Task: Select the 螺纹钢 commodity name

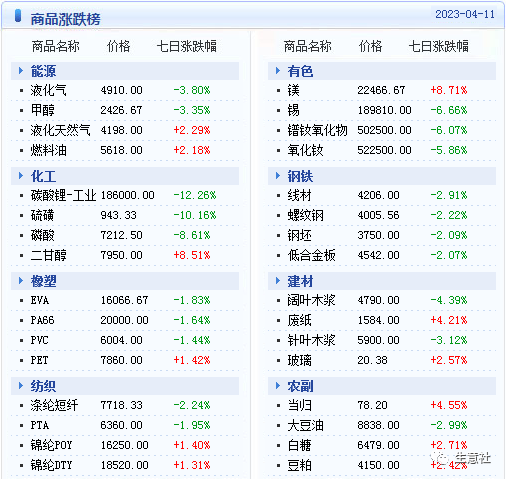Action: click(305, 215)
